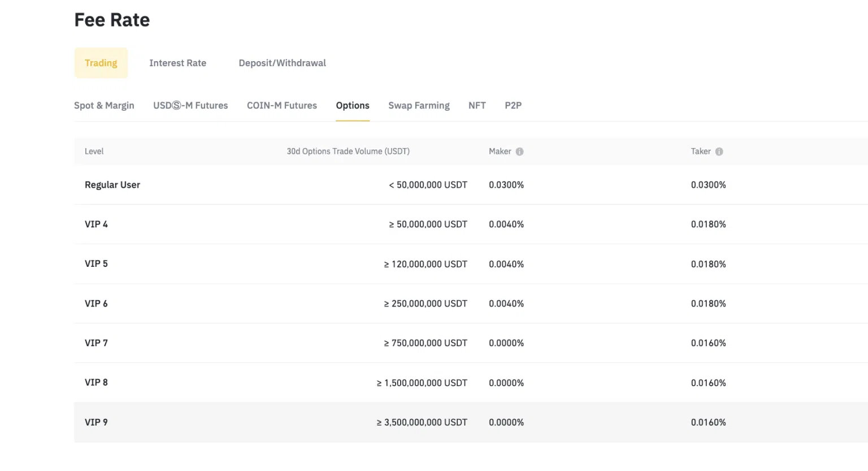Select the Spot & Margin sub-tab

tap(104, 106)
